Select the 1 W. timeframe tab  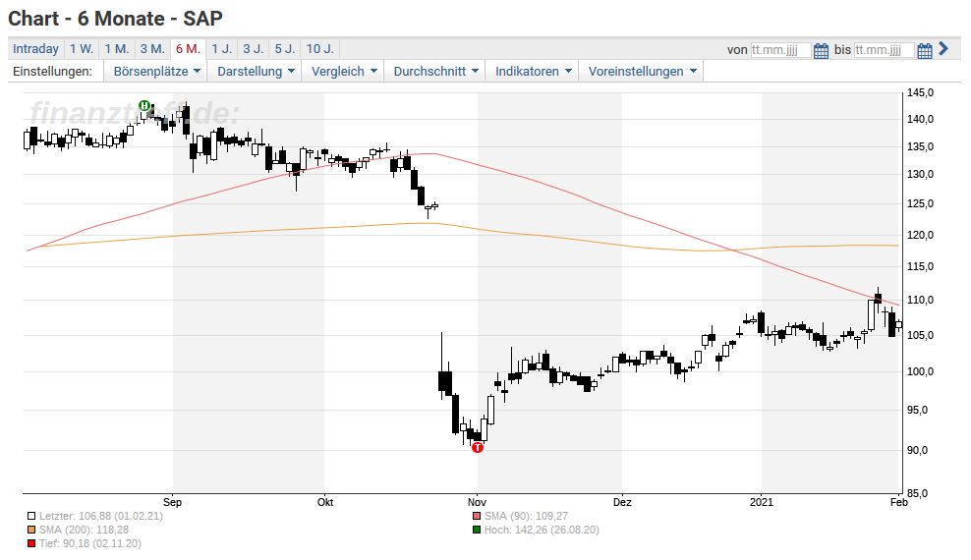click(82, 49)
